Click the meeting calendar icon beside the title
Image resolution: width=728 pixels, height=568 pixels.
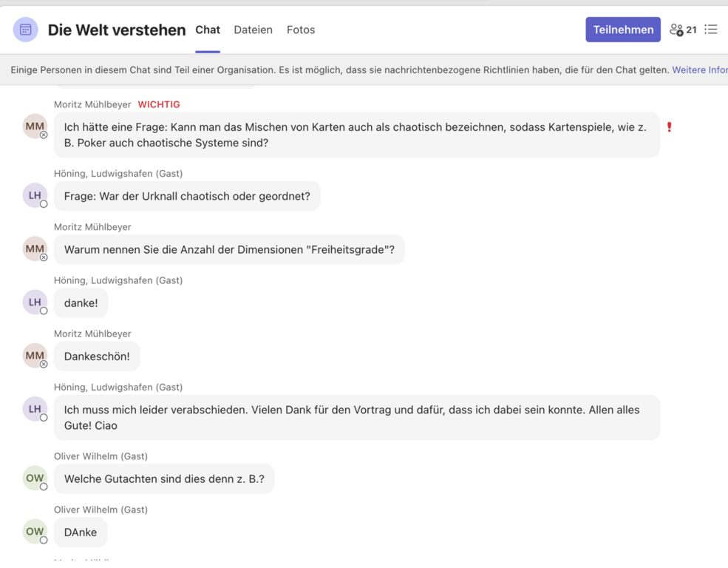pyautogui.click(x=26, y=30)
